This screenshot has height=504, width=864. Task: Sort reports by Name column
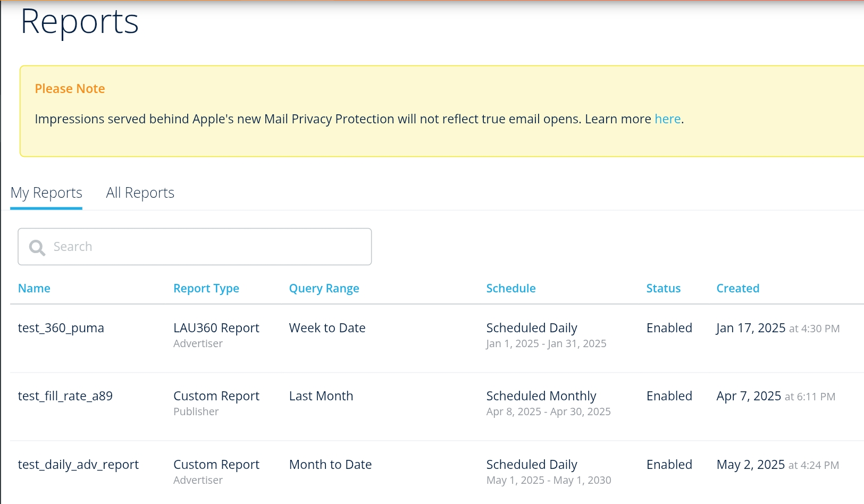click(x=34, y=288)
